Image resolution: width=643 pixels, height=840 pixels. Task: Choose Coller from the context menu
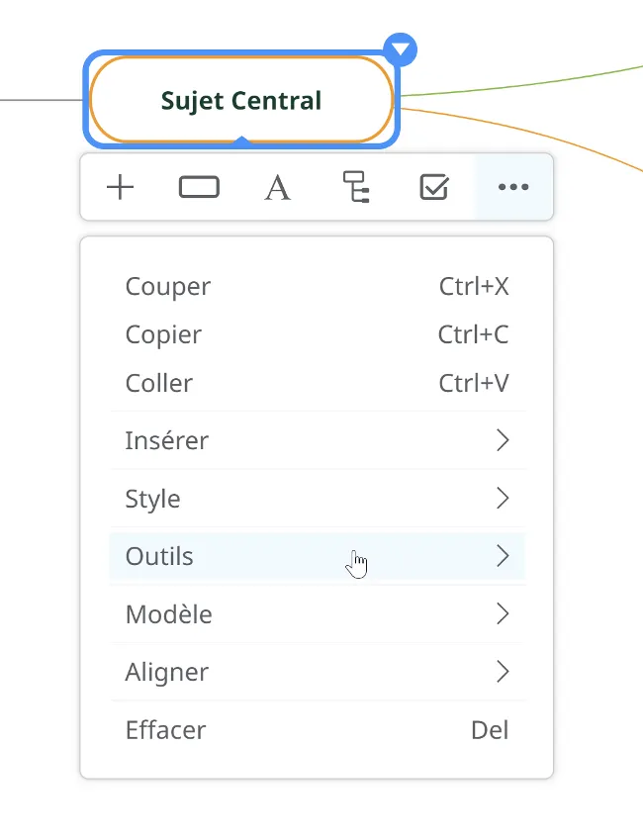[318, 384]
